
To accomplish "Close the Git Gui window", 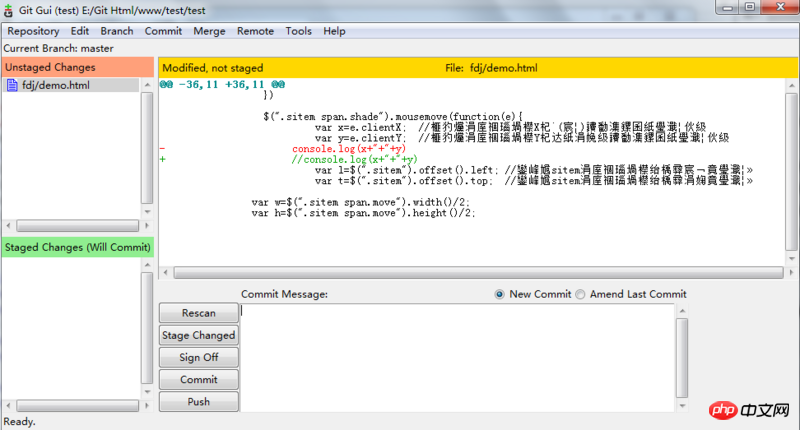I will tap(780, 7).
